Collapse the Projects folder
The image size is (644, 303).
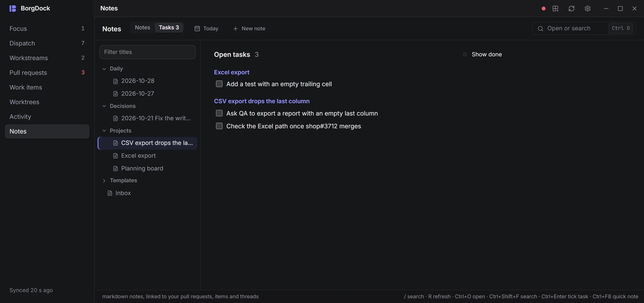pos(104,131)
